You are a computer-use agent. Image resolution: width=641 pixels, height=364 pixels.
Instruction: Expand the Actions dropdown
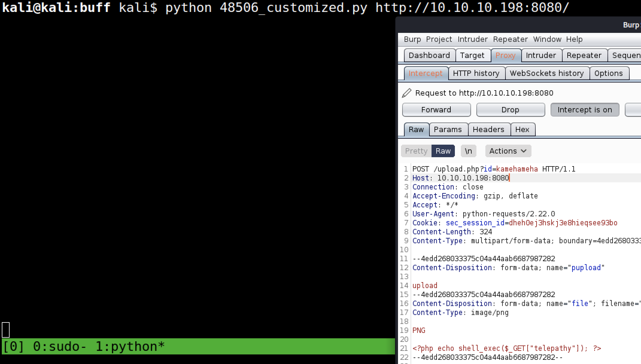point(508,151)
